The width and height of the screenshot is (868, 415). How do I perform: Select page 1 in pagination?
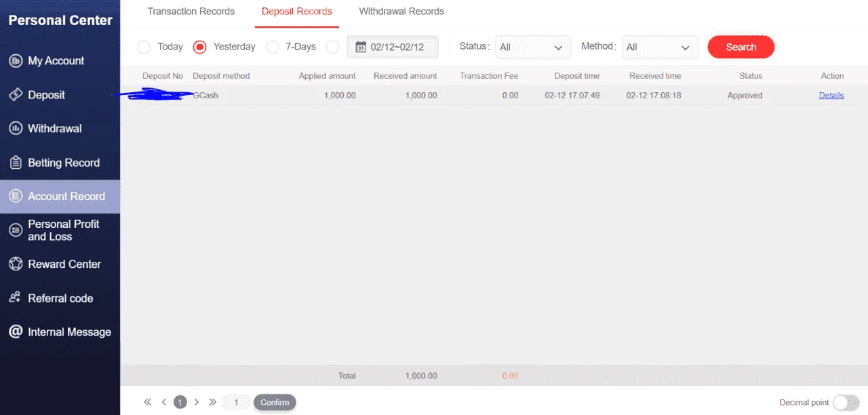180,402
